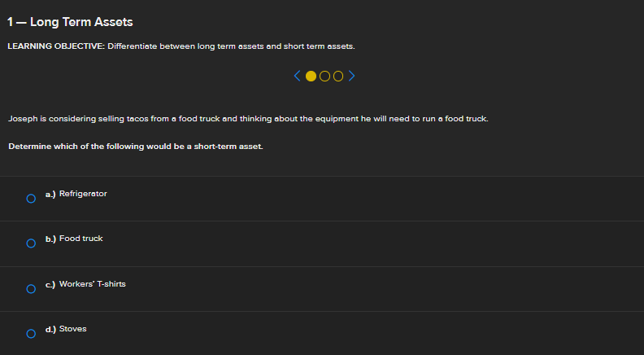Mark the Workers' T-shirts radio button
Screen dimensions: 644x355
pos(31,288)
